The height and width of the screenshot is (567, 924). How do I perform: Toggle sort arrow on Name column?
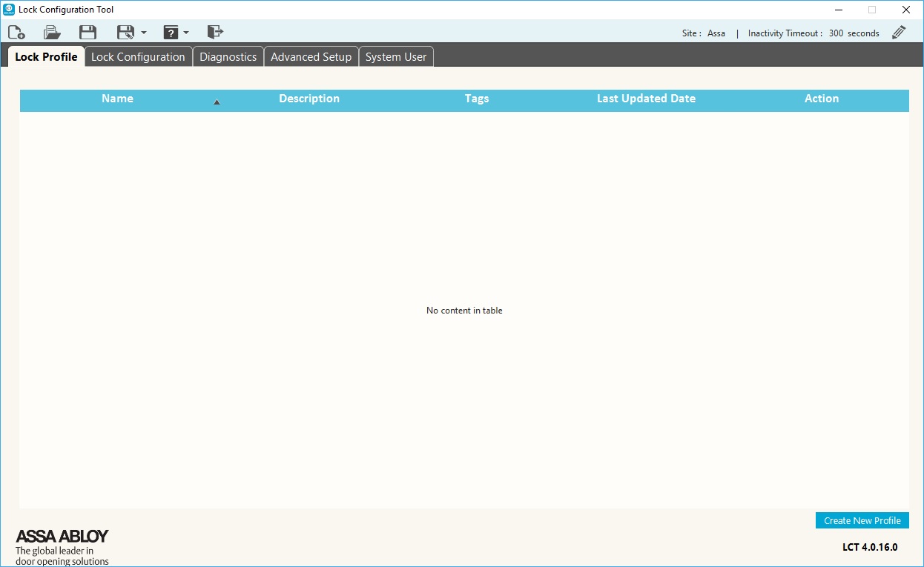217,102
